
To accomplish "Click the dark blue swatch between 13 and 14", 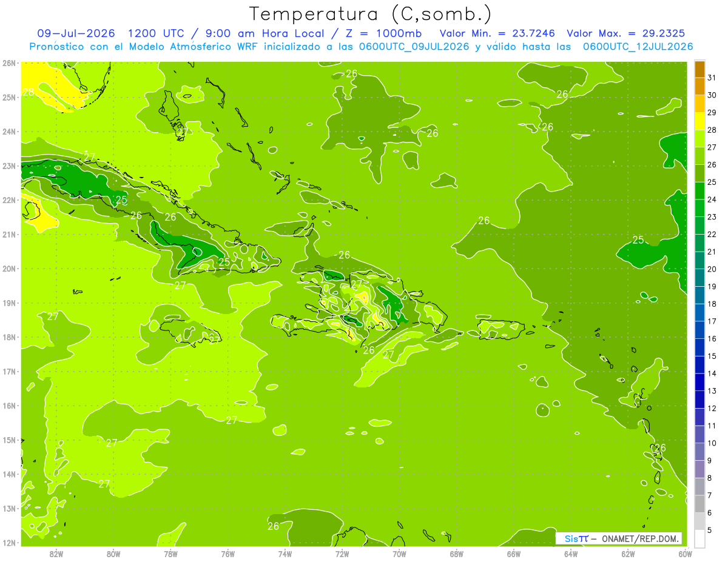I will pyautogui.click(x=699, y=382).
